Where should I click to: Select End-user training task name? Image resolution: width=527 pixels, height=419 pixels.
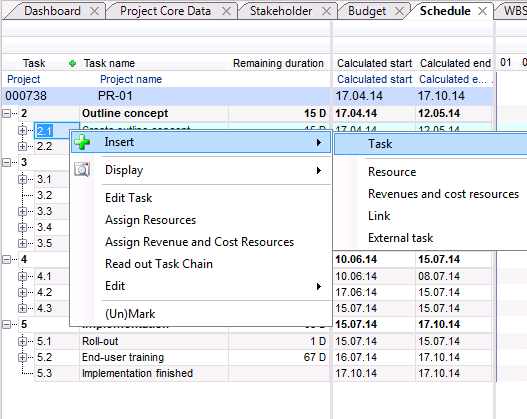tap(123, 357)
